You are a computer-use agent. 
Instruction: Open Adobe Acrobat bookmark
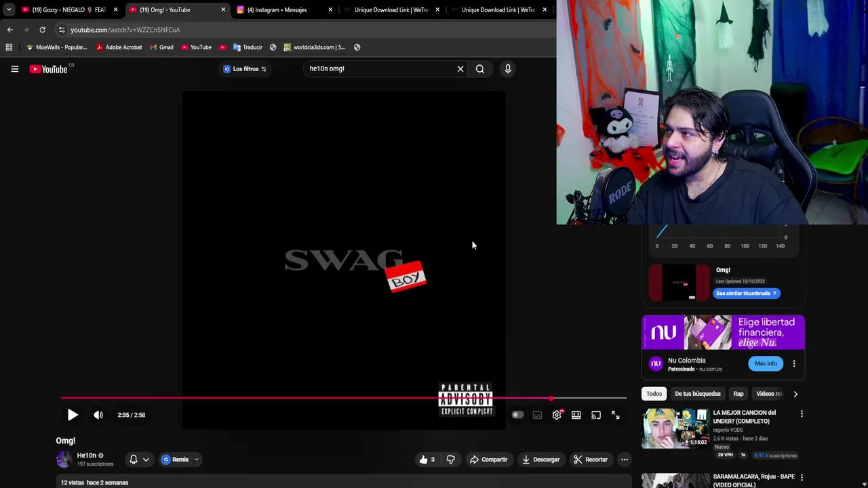click(x=119, y=47)
